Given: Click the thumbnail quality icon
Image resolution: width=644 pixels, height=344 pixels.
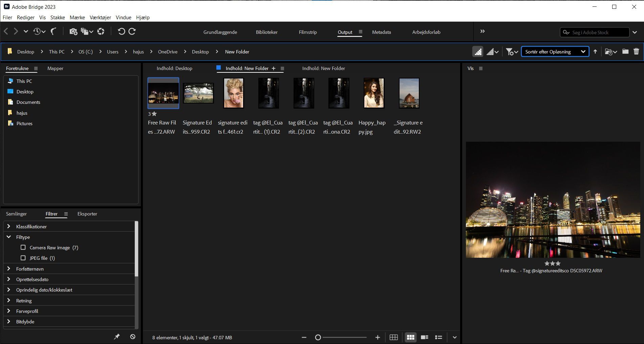Looking at the screenshot, I should 478,52.
